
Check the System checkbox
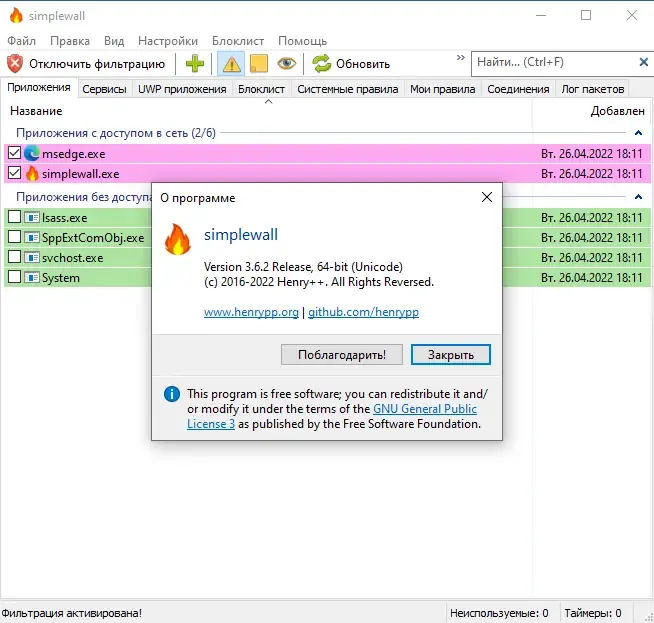(15, 277)
